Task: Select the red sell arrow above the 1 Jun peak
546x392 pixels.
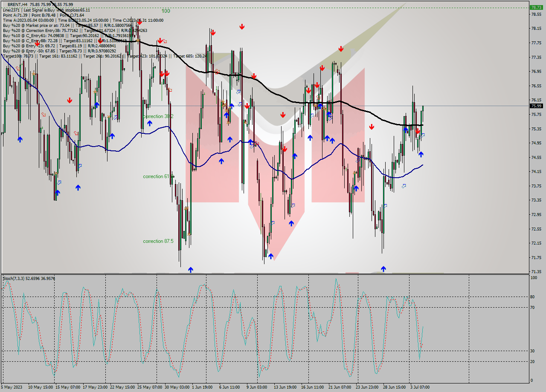Action: [x=213, y=33]
